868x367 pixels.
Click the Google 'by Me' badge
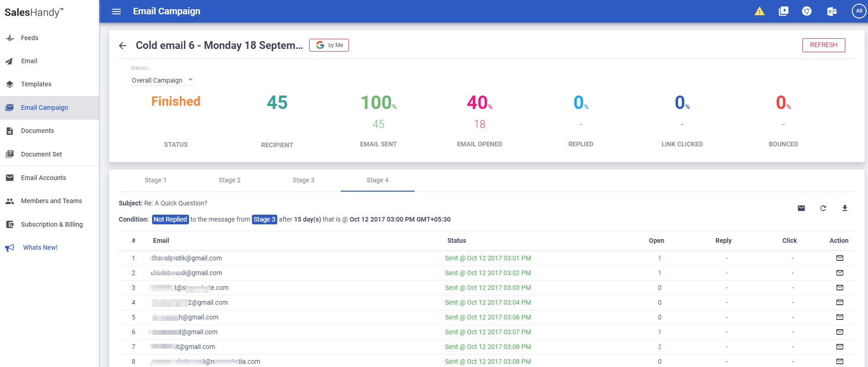pos(329,45)
